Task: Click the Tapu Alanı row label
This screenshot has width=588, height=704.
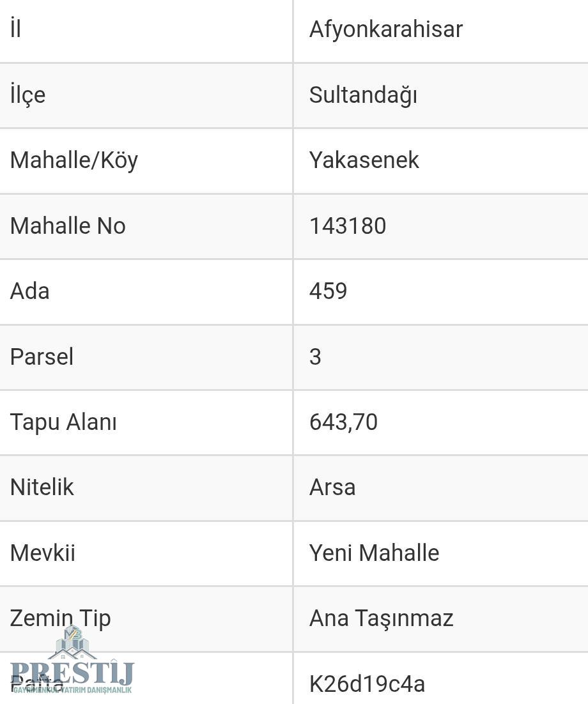Action: tap(63, 422)
